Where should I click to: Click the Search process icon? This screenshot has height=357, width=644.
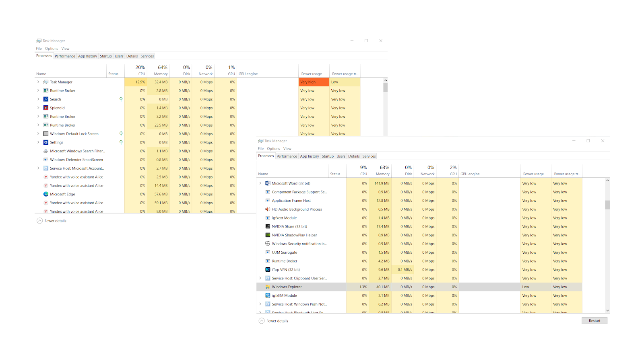(46, 99)
